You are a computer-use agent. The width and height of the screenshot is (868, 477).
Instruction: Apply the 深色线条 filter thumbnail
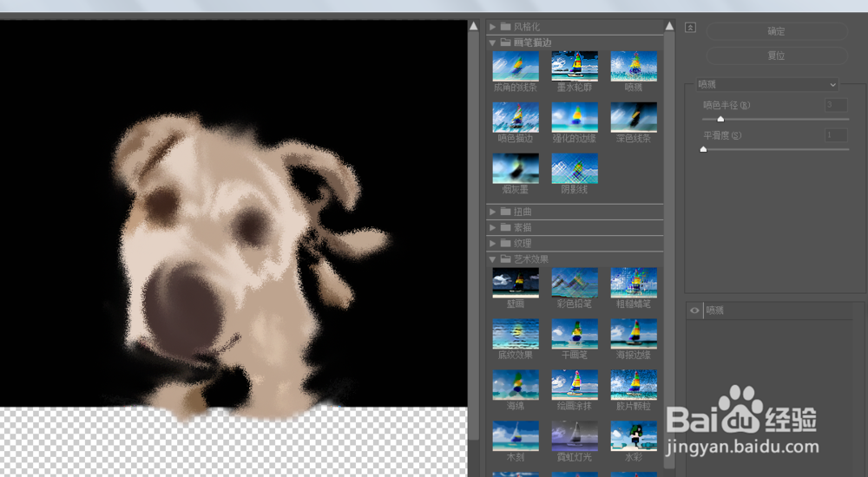pos(634,117)
